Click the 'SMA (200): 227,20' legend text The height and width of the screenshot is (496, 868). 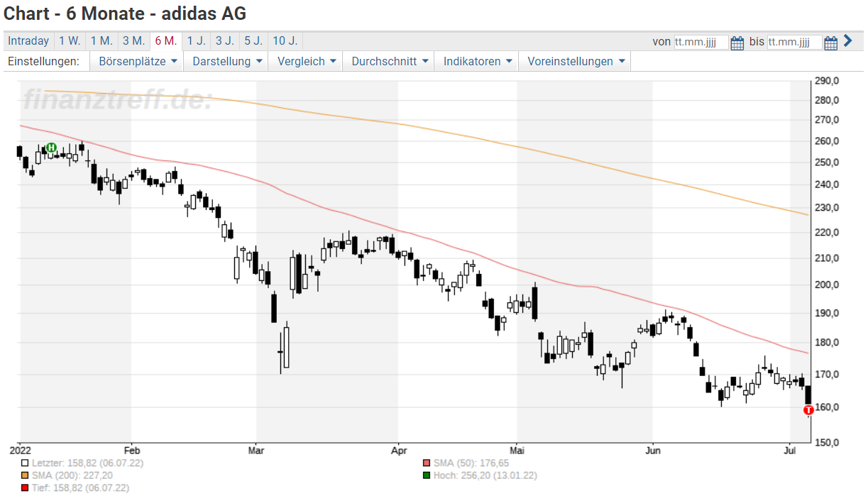tap(72, 475)
